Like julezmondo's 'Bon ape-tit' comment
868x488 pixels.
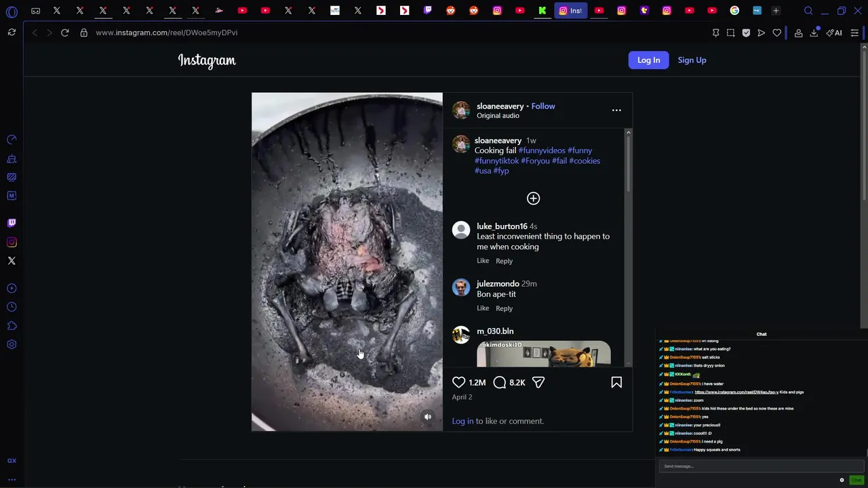tap(483, 308)
